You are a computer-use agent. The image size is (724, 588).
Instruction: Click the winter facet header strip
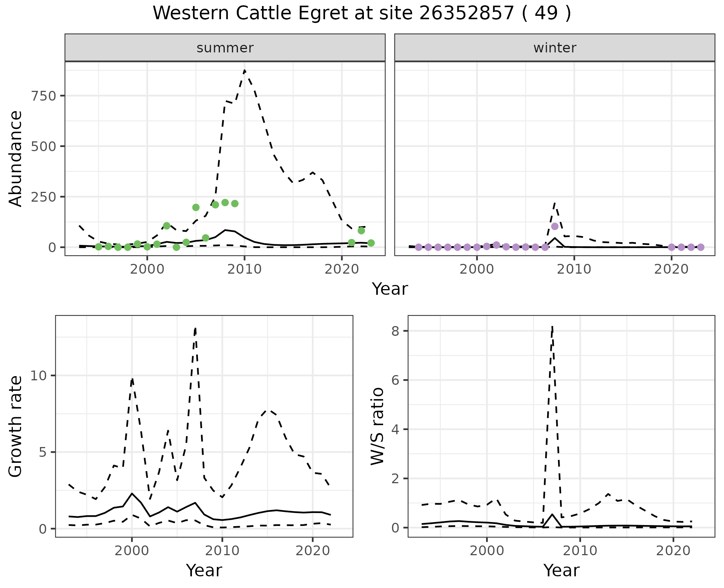(554, 48)
